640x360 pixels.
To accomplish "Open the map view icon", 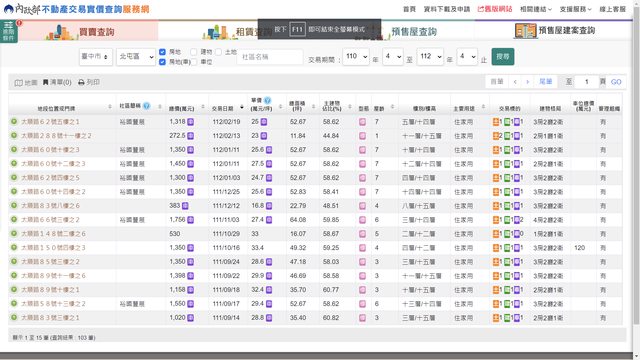I will coord(19,83).
